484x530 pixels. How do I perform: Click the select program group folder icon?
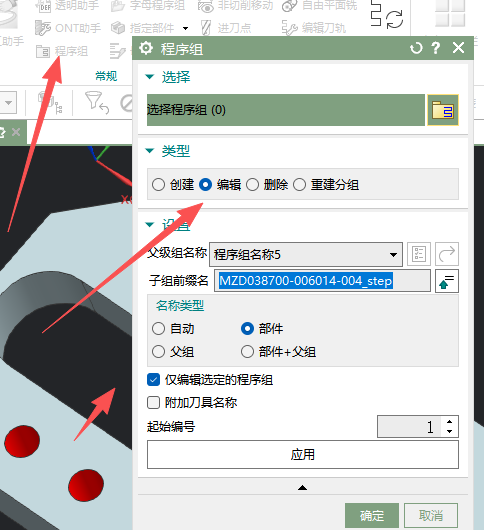coord(443,110)
